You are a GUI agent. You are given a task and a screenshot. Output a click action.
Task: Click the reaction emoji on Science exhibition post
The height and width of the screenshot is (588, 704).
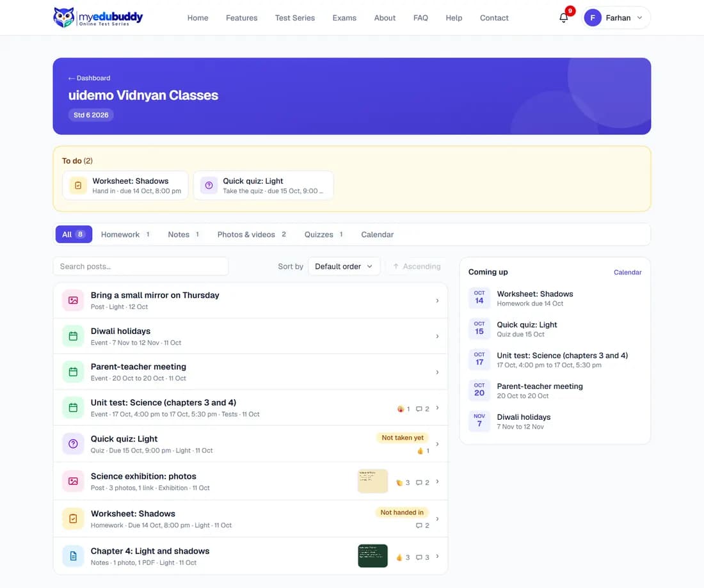399,482
